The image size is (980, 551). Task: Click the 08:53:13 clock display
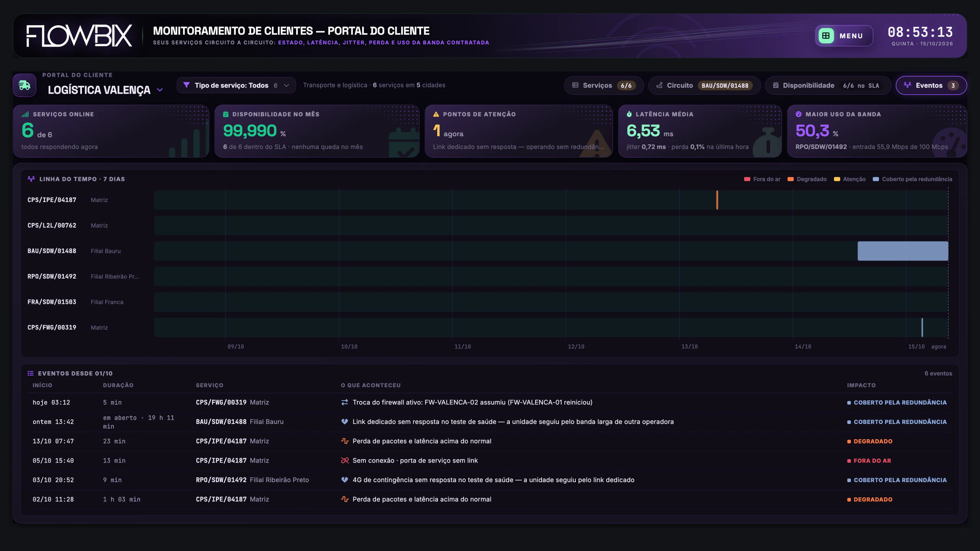920,32
